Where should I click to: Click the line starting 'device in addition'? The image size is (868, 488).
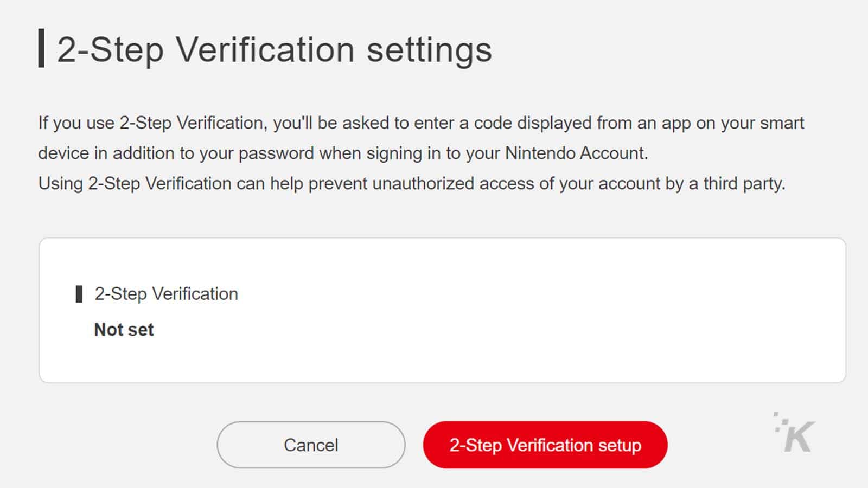pyautogui.click(x=343, y=153)
